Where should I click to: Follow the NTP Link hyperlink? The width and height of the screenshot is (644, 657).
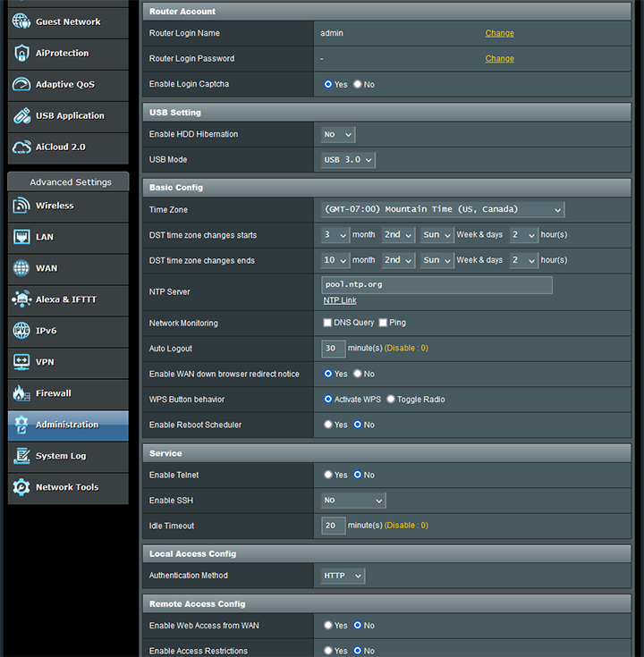click(x=340, y=300)
